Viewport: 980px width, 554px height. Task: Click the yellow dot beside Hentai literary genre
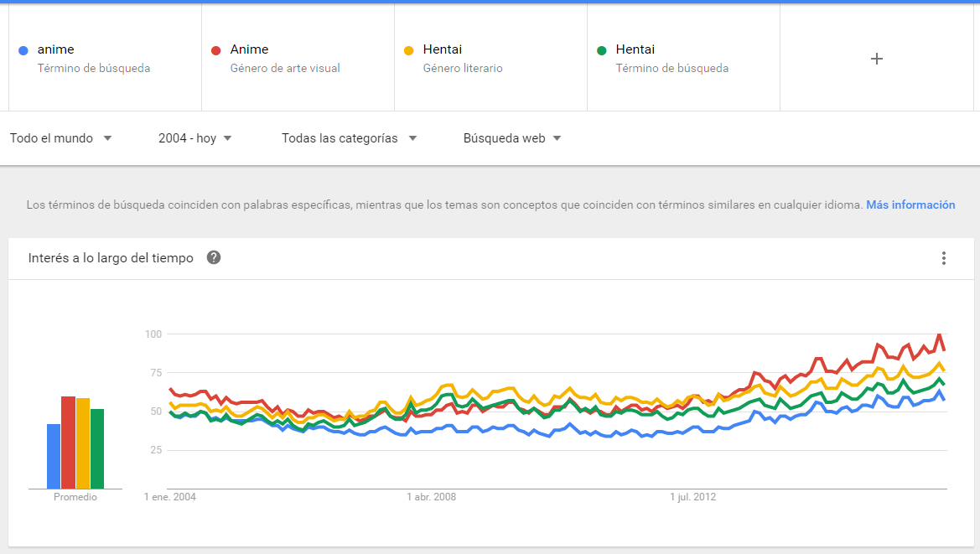pyautogui.click(x=408, y=50)
